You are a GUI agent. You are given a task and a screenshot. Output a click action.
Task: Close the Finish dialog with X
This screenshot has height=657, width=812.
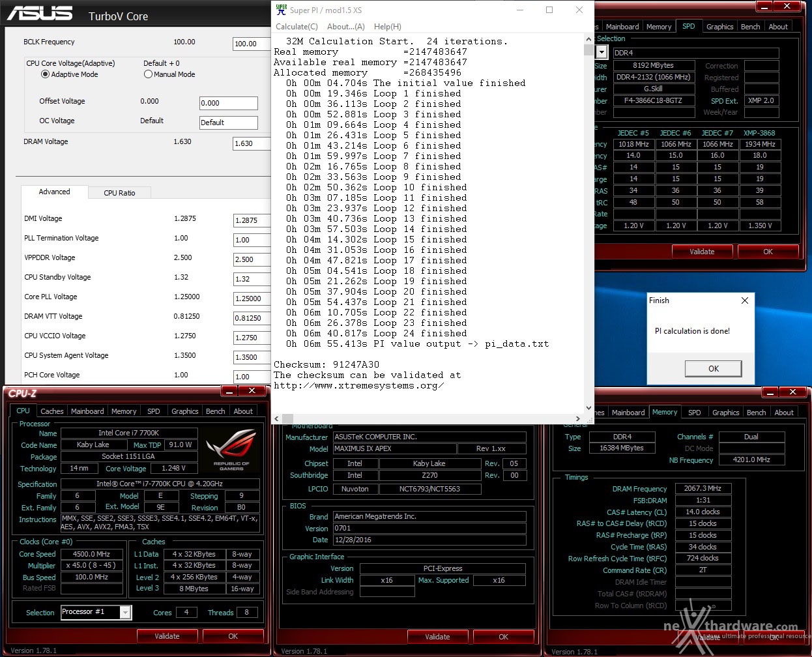(745, 300)
